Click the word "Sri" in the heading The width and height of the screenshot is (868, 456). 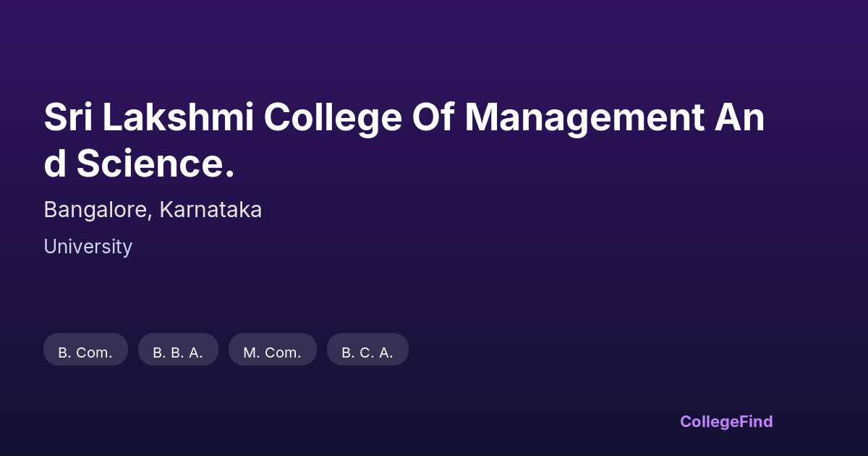68,118
